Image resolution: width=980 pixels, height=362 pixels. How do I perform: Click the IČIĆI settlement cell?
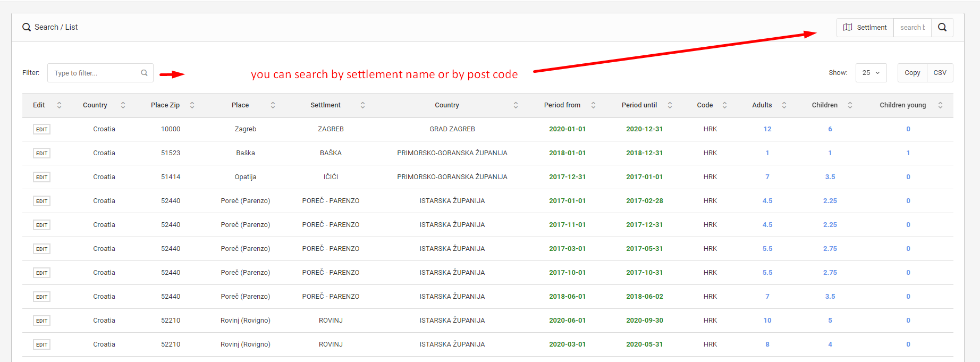(x=331, y=177)
